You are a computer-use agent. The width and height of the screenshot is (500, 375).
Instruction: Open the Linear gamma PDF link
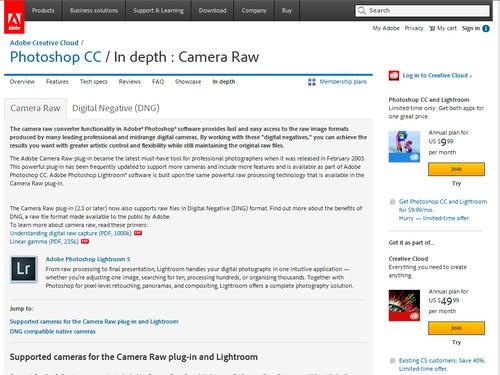pyautogui.click(x=44, y=242)
